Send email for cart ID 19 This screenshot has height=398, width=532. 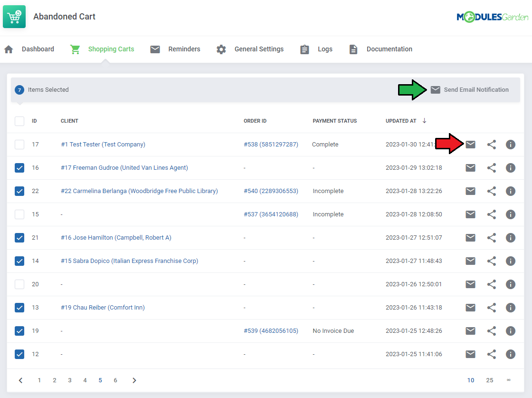(x=470, y=331)
